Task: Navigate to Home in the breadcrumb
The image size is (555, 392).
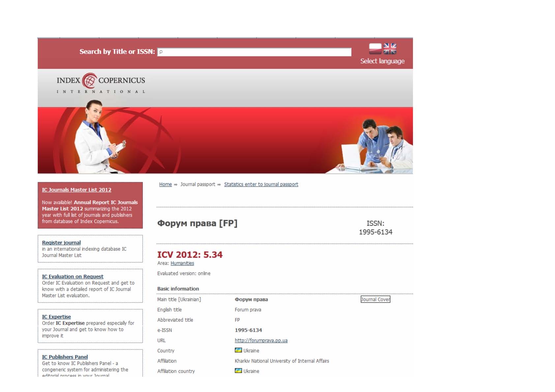Action: pos(165,185)
